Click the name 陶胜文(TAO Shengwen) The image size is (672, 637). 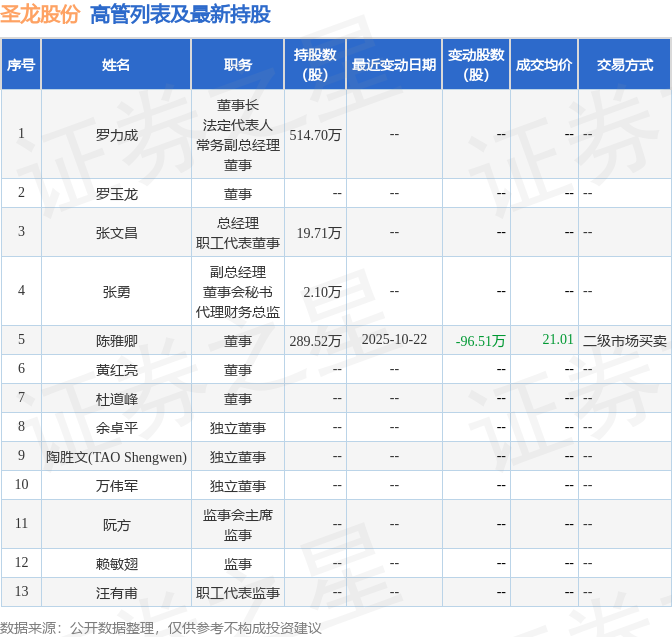tap(117, 457)
